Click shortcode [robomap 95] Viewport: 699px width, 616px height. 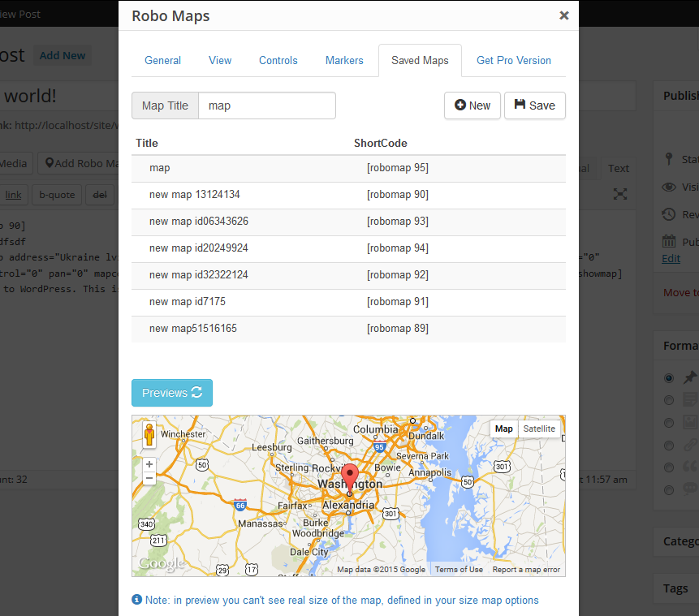(x=398, y=168)
